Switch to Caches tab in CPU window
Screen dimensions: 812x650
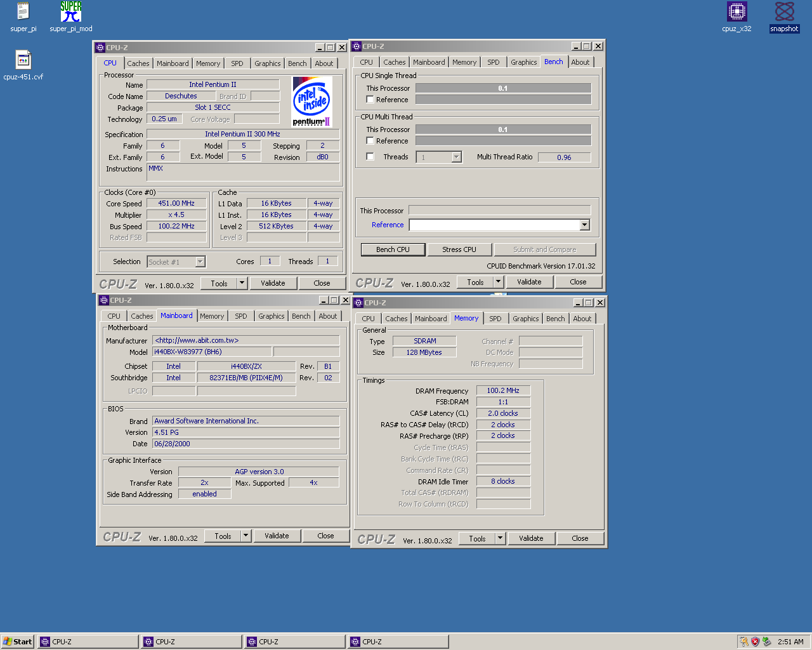138,63
